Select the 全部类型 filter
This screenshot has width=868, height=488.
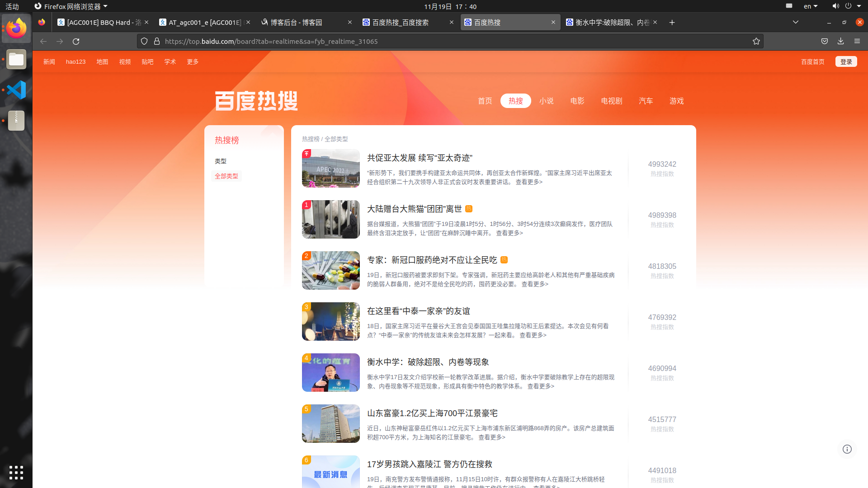coord(226,176)
